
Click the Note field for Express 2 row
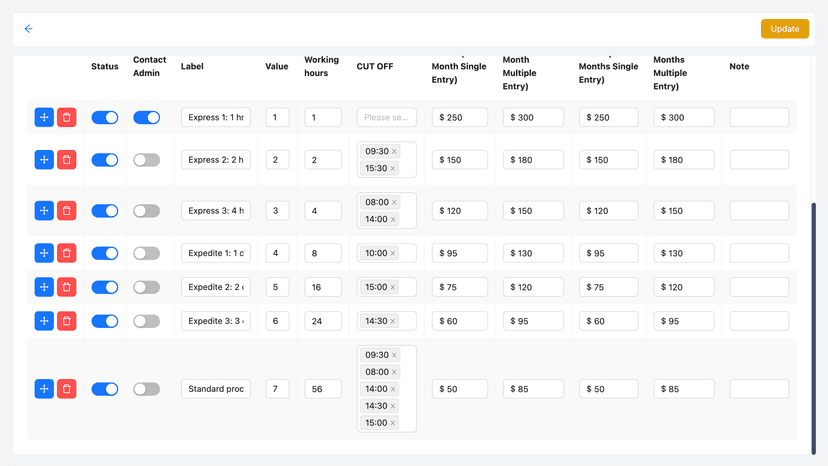[x=759, y=160]
